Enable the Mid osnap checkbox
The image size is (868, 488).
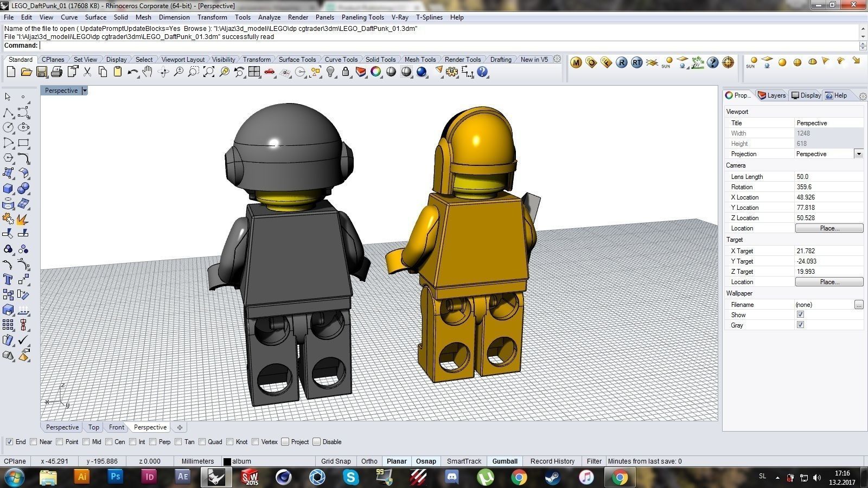pyautogui.click(x=86, y=441)
